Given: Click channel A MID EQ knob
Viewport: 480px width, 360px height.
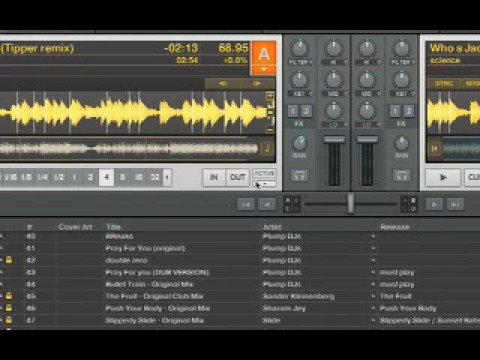Looking at the screenshot, I should click(x=333, y=80).
